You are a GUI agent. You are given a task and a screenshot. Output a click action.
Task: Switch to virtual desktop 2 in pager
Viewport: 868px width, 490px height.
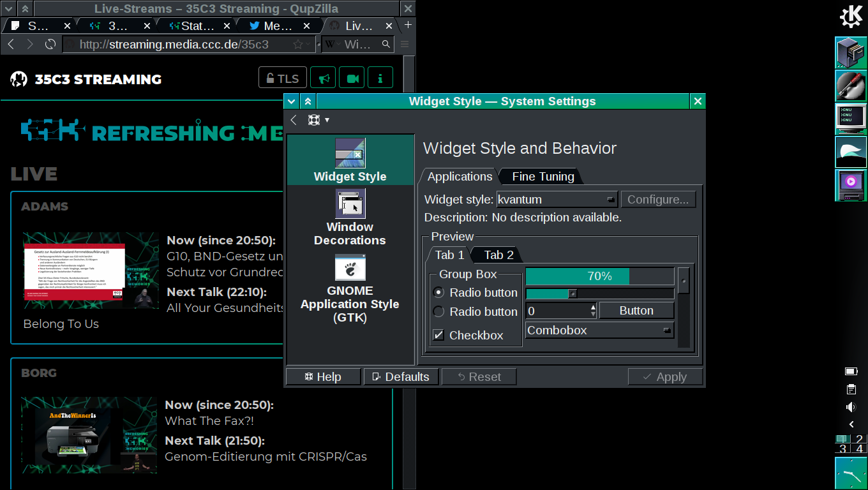click(x=860, y=439)
